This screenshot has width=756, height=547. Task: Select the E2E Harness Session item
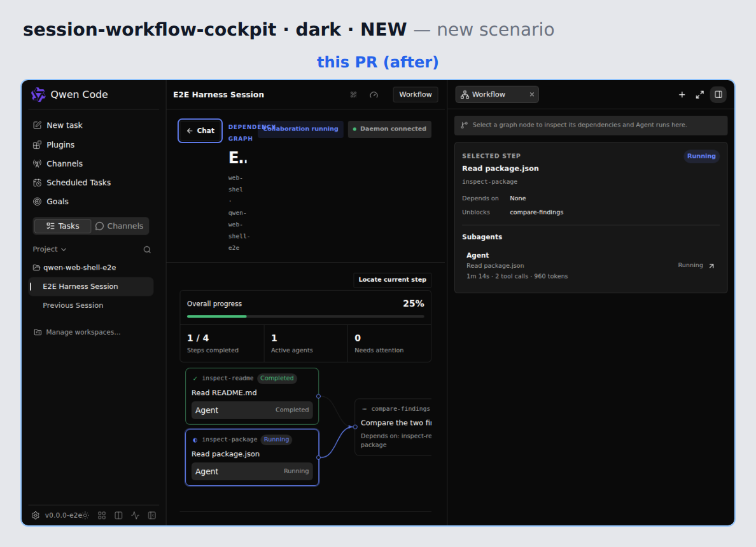(x=91, y=286)
